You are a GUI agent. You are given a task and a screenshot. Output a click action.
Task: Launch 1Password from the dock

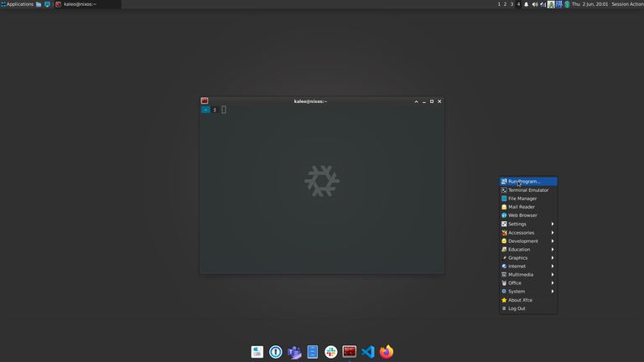pos(276,352)
